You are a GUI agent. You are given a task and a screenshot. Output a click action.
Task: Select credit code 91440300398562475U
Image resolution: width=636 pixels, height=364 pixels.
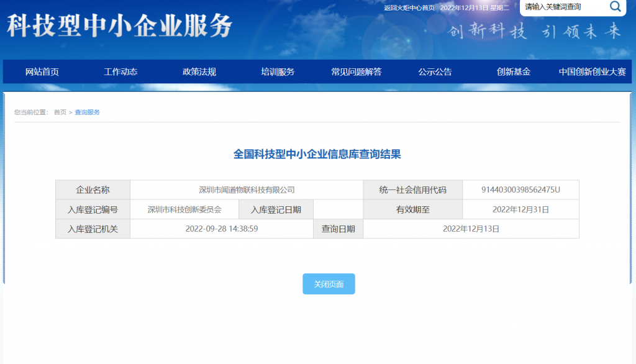click(520, 190)
